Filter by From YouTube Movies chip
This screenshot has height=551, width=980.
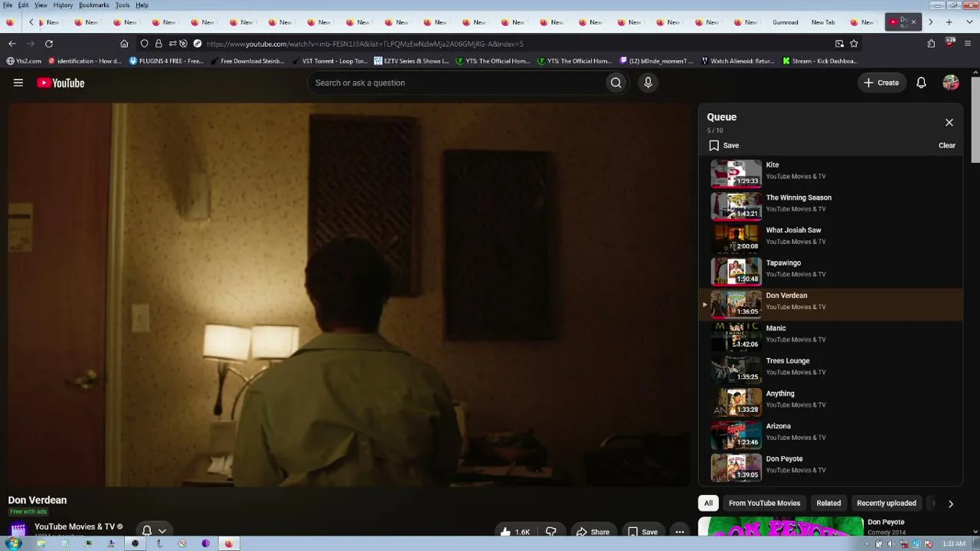[764, 503]
